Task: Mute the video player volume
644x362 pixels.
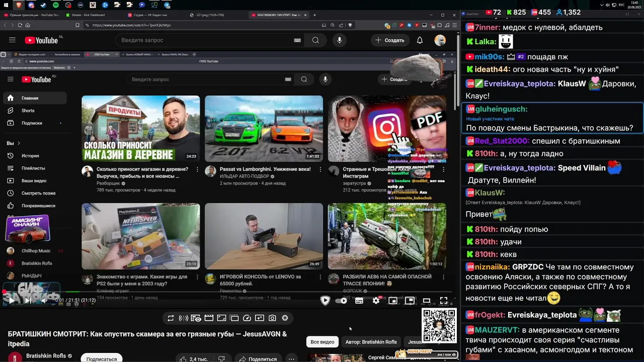Action: point(44,301)
